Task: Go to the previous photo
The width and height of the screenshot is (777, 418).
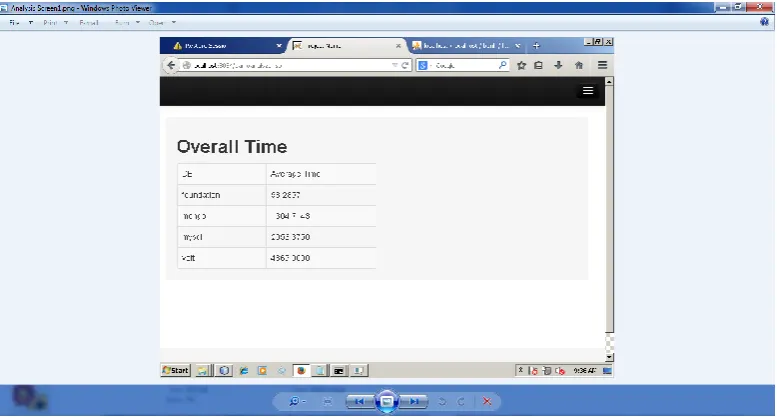Action: point(359,401)
